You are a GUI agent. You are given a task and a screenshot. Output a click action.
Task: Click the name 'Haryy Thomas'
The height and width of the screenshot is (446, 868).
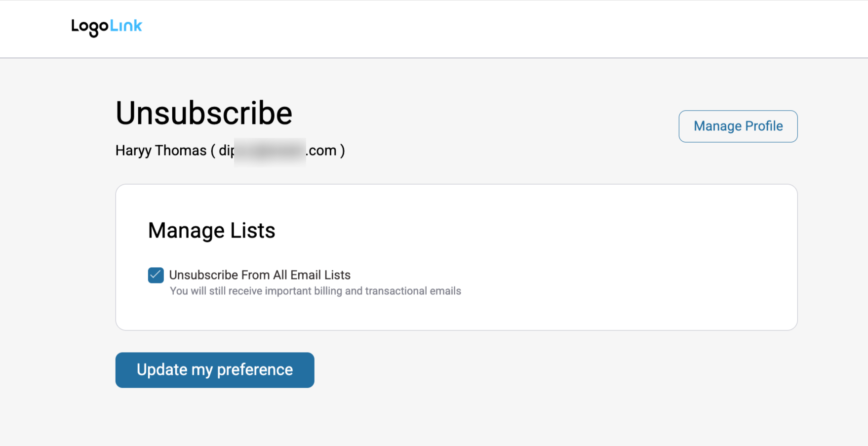pos(159,150)
